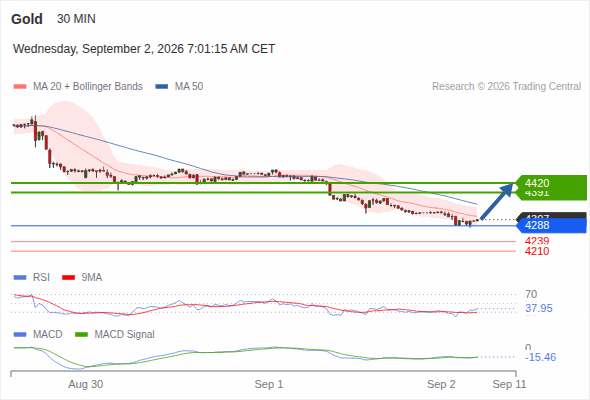590x400 pixels.
Task: Click the Sep 1 date axis label
Action: point(269,384)
